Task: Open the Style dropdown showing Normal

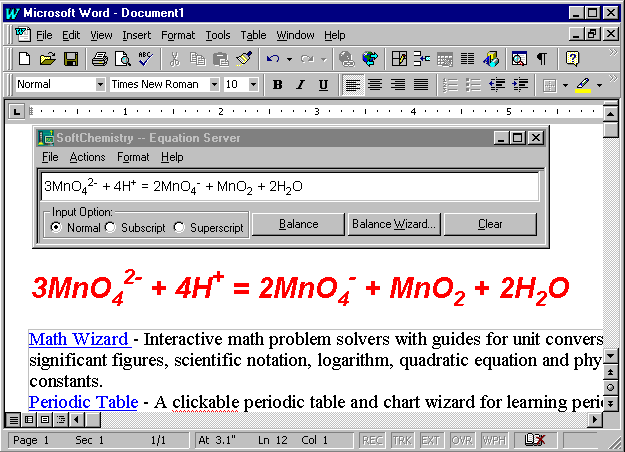Action: pyautogui.click(x=100, y=85)
